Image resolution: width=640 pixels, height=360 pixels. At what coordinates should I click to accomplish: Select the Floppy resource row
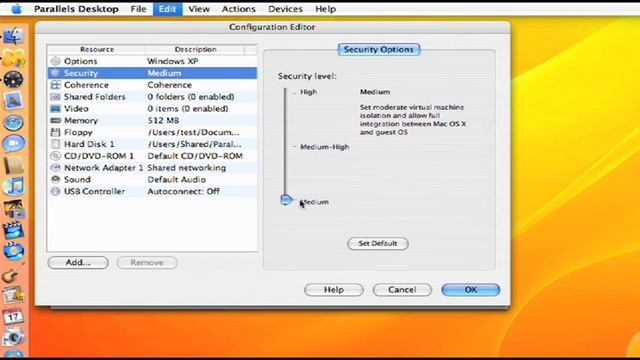coord(152,132)
